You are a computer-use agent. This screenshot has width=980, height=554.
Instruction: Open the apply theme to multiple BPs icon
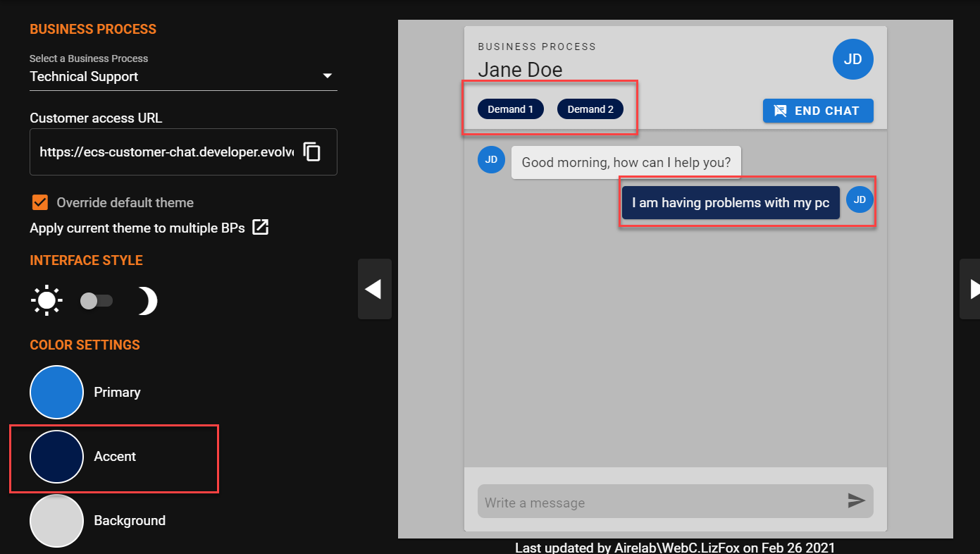tap(261, 227)
